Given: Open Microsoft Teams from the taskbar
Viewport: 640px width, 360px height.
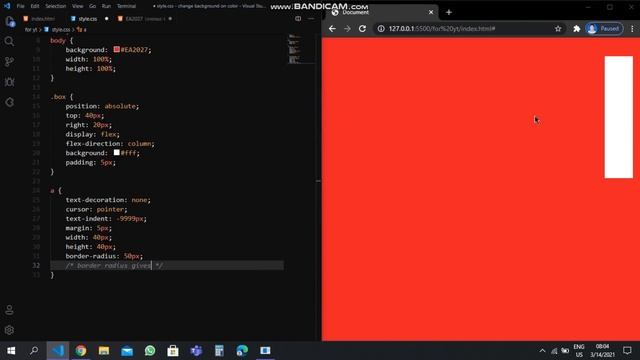Looking at the screenshot, I should pos(196,350).
